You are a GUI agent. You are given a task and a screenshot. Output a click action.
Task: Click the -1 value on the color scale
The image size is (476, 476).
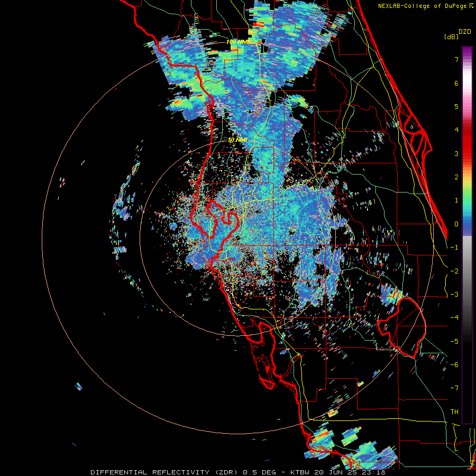coord(454,248)
